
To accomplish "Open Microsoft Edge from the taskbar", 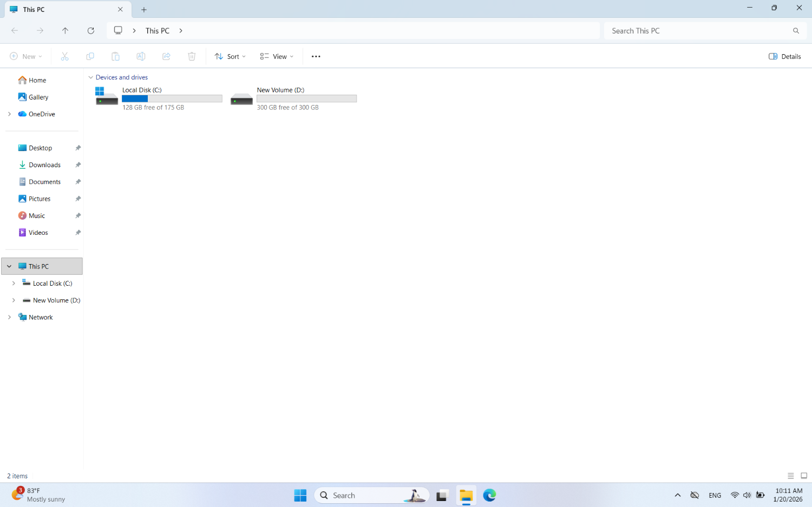I will 489,495.
